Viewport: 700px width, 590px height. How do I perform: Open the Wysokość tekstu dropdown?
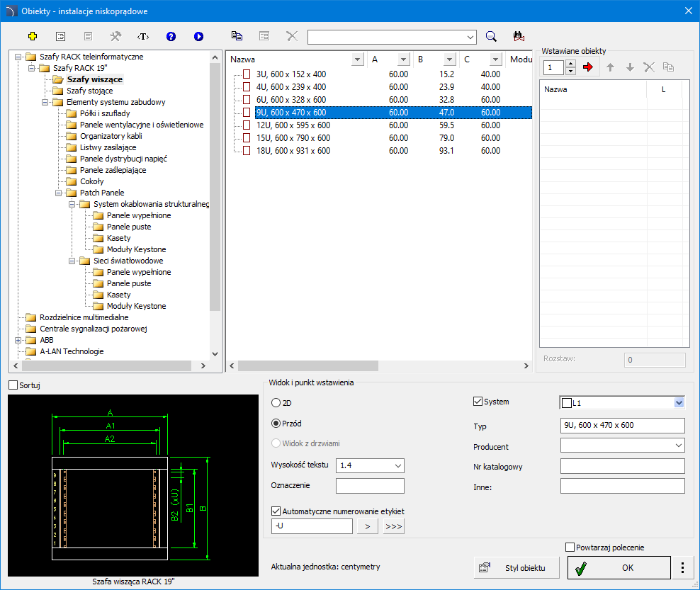tap(397, 465)
